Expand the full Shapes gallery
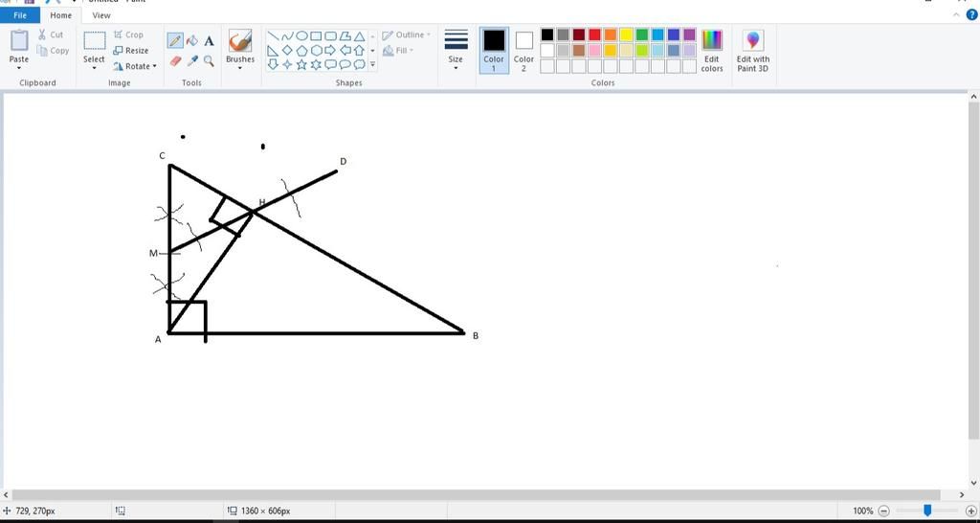This screenshot has height=523, width=980. click(x=373, y=64)
